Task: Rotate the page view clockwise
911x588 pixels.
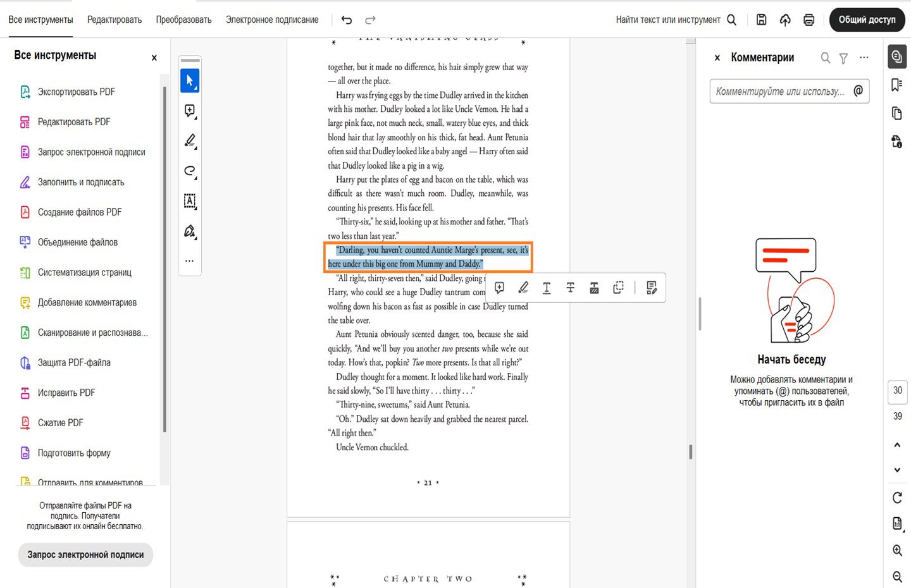Action: (x=897, y=498)
